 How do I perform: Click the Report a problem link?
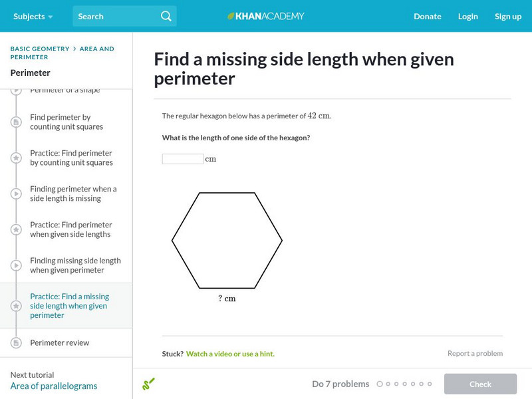476,353
